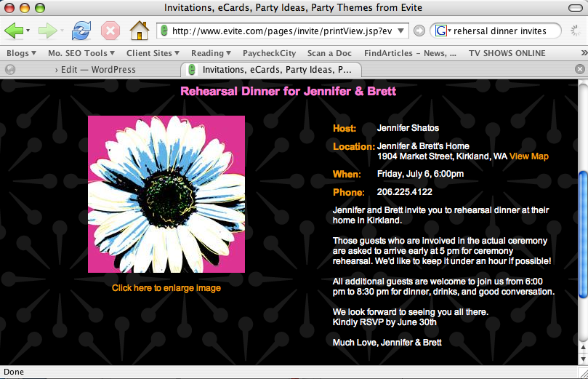Viewport: 588px width, 379px height.
Task: Click the green Back arrow button
Action: [13, 31]
